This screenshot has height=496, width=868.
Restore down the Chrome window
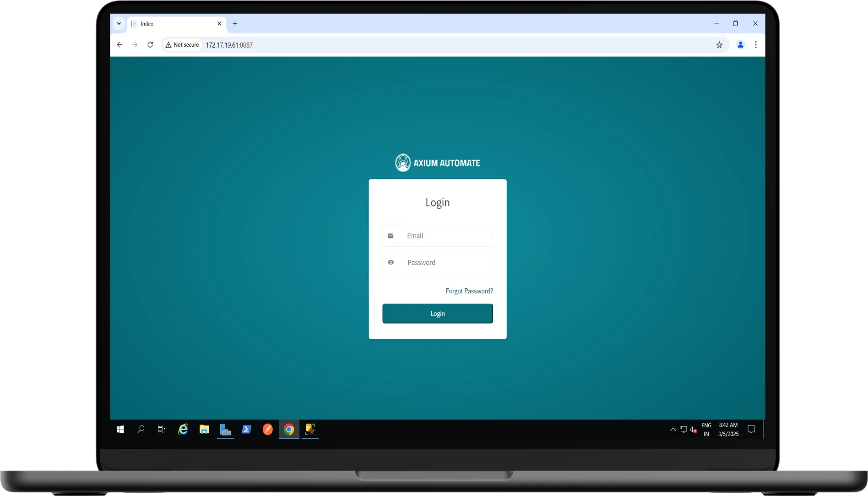pyautogui.click(x=736, y=24)
